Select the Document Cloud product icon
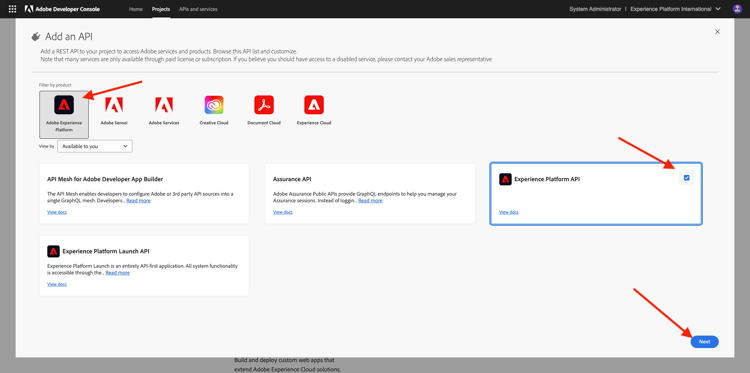 [264, 105]
